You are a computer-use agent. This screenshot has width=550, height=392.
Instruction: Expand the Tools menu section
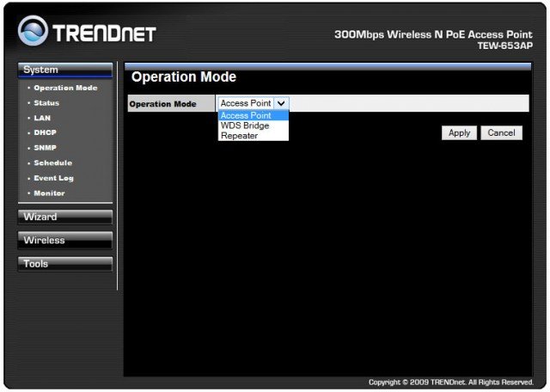click(x=64, y=264)
